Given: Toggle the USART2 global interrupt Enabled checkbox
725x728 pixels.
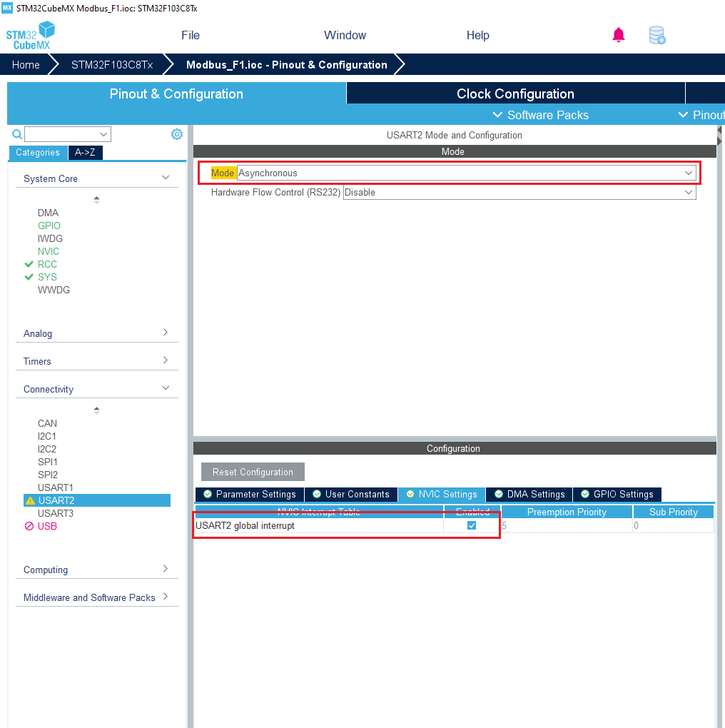Looking at the screenshot, I should (472, 525).
